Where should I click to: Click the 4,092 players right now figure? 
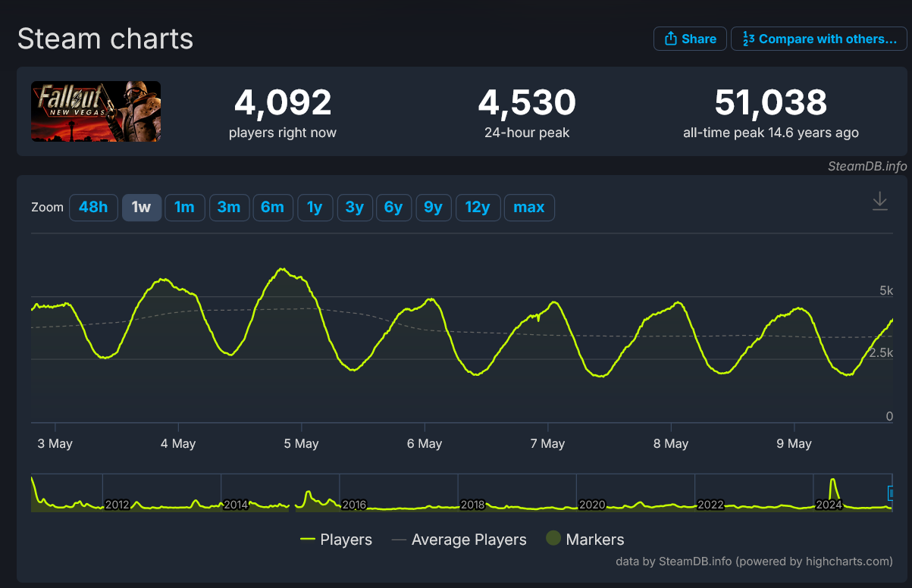[283, 102]
